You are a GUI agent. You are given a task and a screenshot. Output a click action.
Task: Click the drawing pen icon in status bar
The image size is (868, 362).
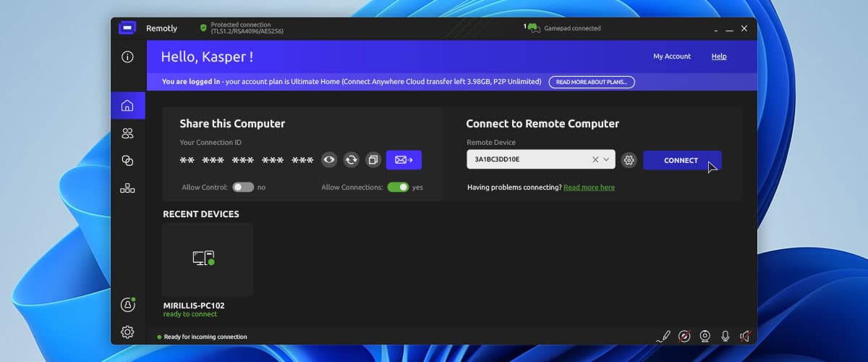(664, 337)
